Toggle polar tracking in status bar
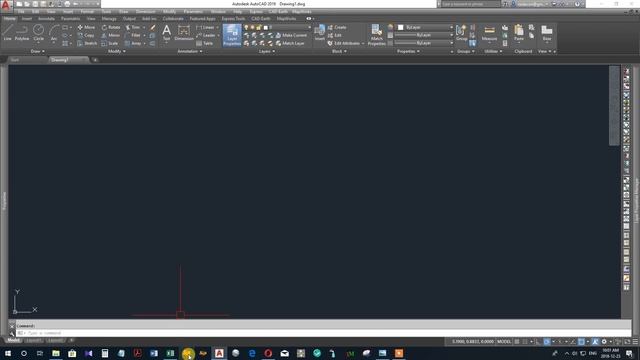640x360 pixels. click(547, 342)
